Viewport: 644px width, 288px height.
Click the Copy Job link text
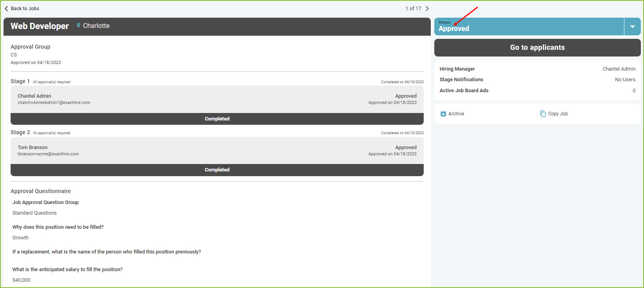(558, 114)
